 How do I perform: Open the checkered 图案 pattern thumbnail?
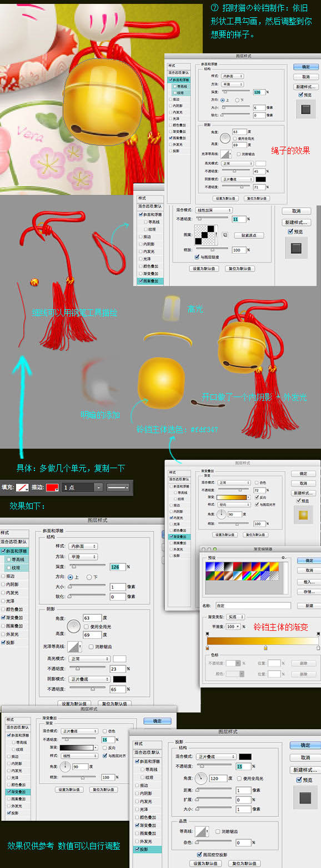(x=205, y=235)
